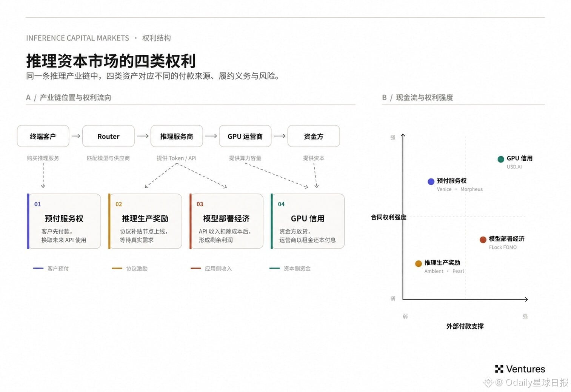The image size is (571, 392).
Task: Click the 资金方 box
Action: 314,136
